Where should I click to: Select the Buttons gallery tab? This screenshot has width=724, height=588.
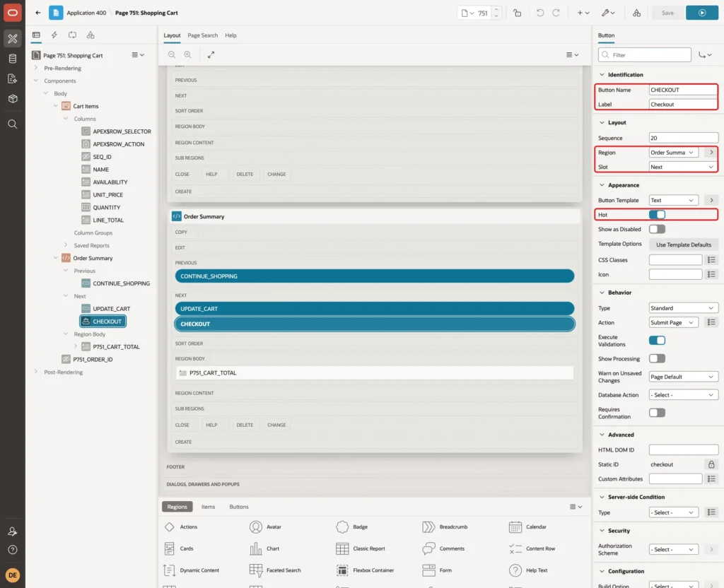[x=239, y=507]
